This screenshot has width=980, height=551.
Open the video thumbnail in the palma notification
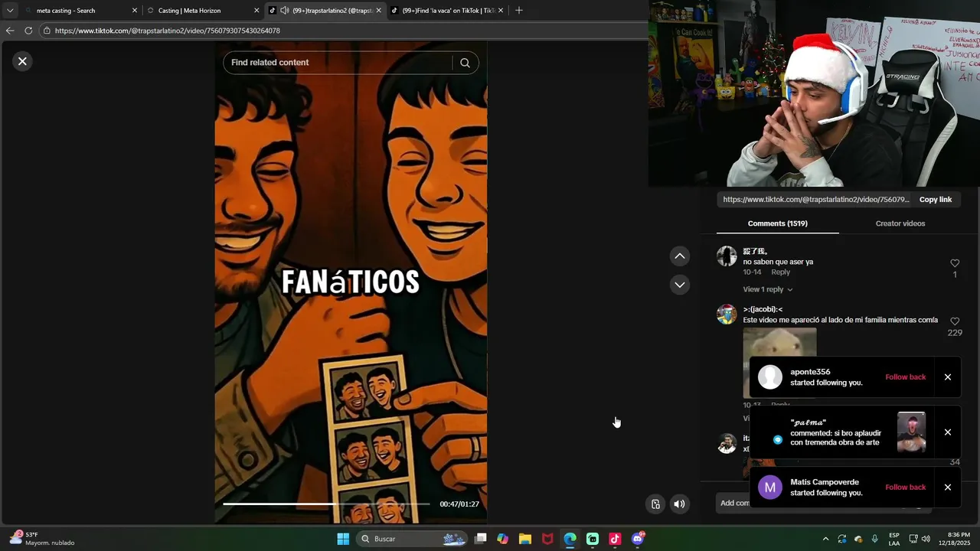click(911, 432)
